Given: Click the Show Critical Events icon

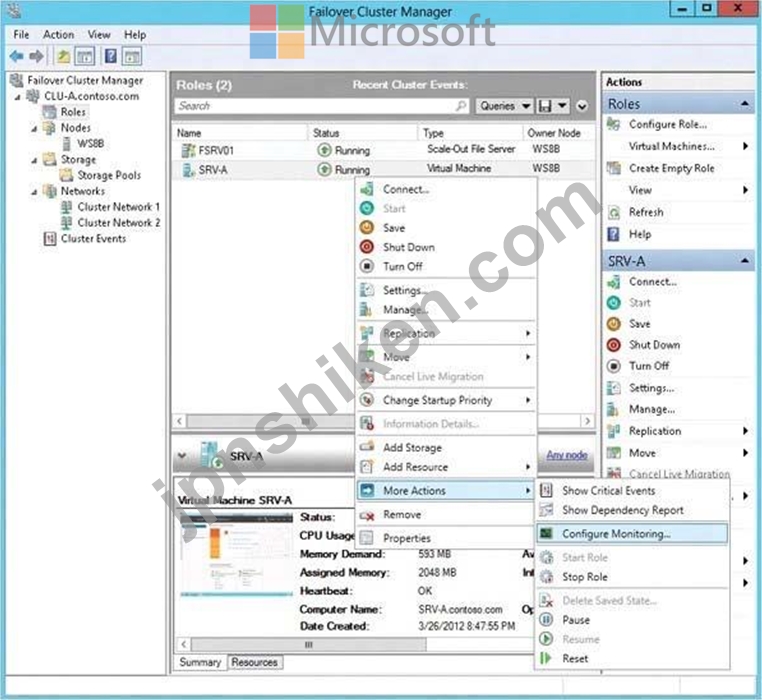Looking at the screenshot, I should coord(546,490).
